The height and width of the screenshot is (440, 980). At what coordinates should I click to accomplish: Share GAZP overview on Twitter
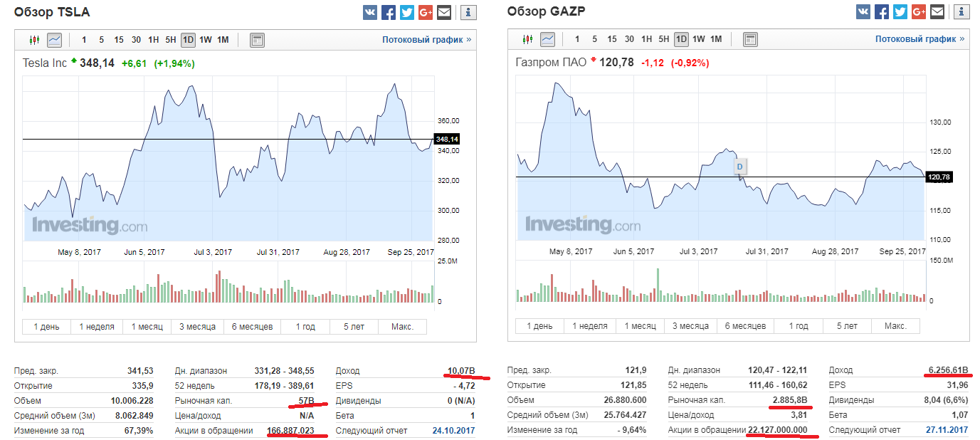click(900, 12)
